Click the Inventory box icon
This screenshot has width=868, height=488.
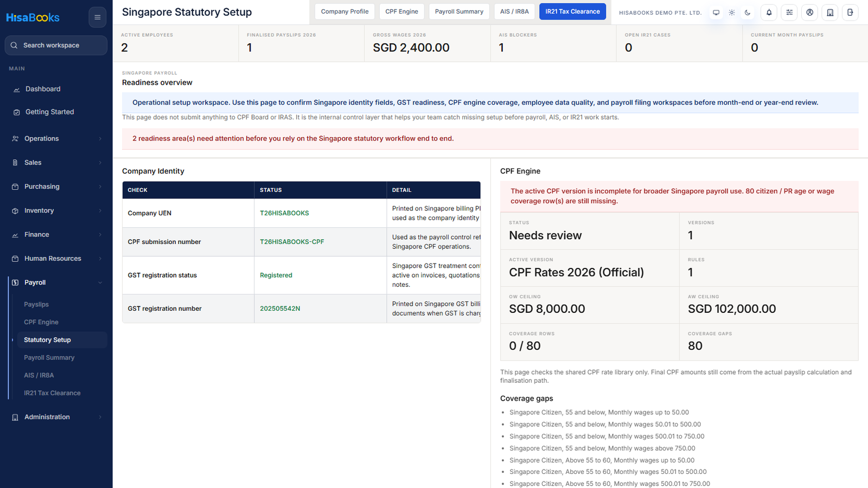(x=15, y=211)
